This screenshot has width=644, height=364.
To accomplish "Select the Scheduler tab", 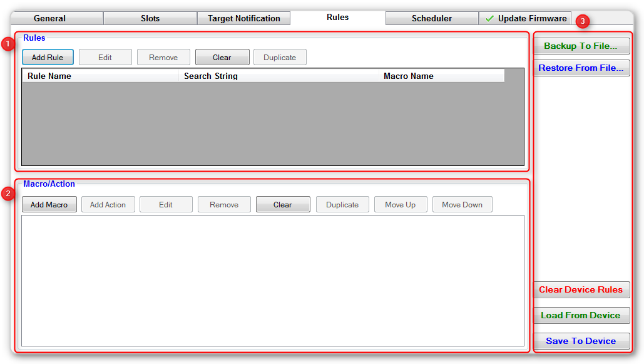I will [432, 19].
